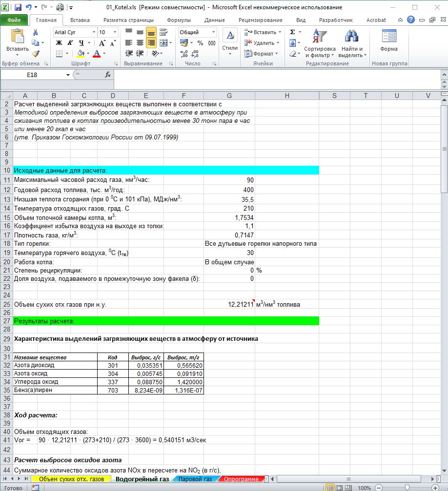Click the AutoSum sigma icon
This screenshot has width=448, height=491.
pos(292,32)
